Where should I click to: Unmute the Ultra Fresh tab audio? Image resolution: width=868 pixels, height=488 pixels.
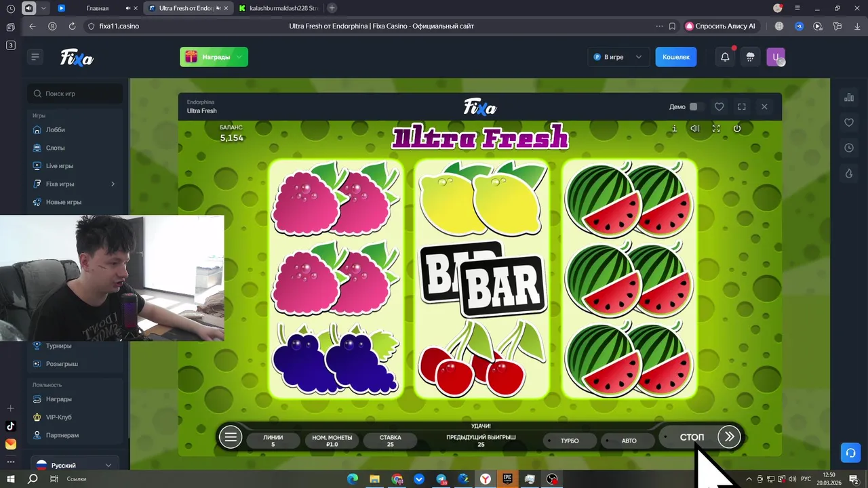click(218, 8)
